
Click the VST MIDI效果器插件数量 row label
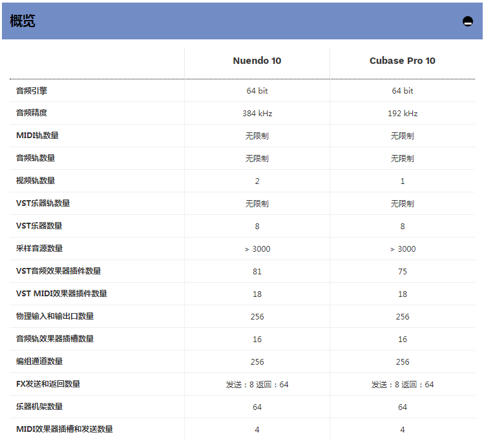click(x=61, y=294)
